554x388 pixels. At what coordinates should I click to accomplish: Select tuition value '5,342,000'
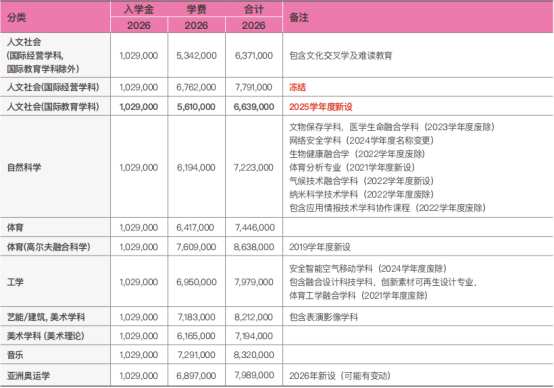(196, 55)
